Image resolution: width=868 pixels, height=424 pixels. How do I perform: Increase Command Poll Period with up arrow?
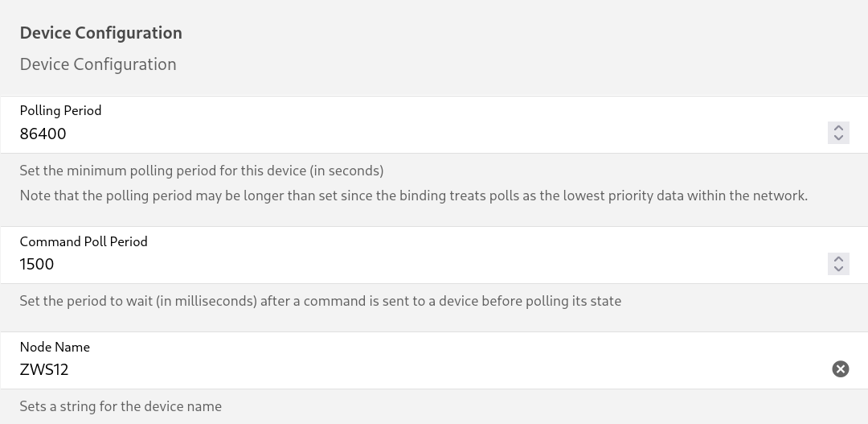(838, 259)
